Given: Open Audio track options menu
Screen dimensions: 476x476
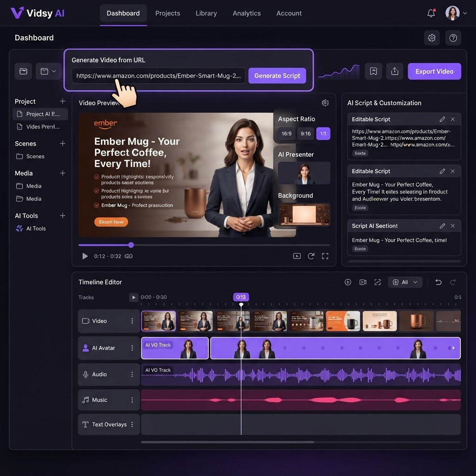Looking at the screenshot, I should click(132, 374).
